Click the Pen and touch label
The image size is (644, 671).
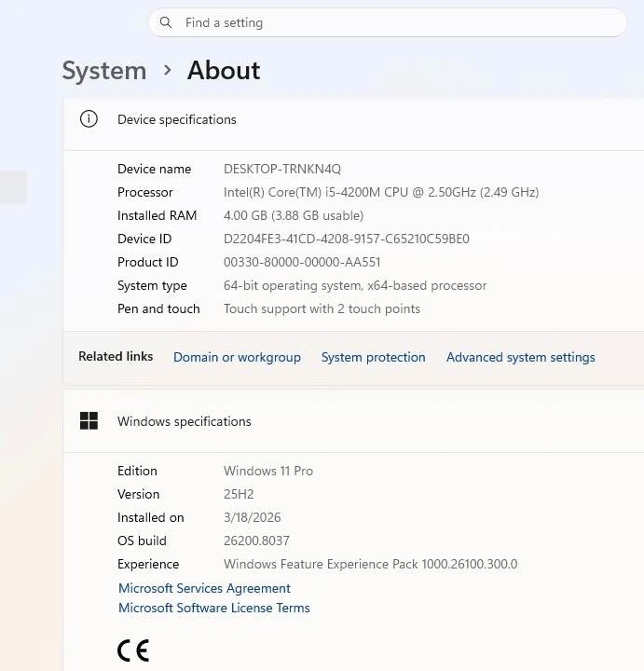pyautogui.click(x=158, y=309)
